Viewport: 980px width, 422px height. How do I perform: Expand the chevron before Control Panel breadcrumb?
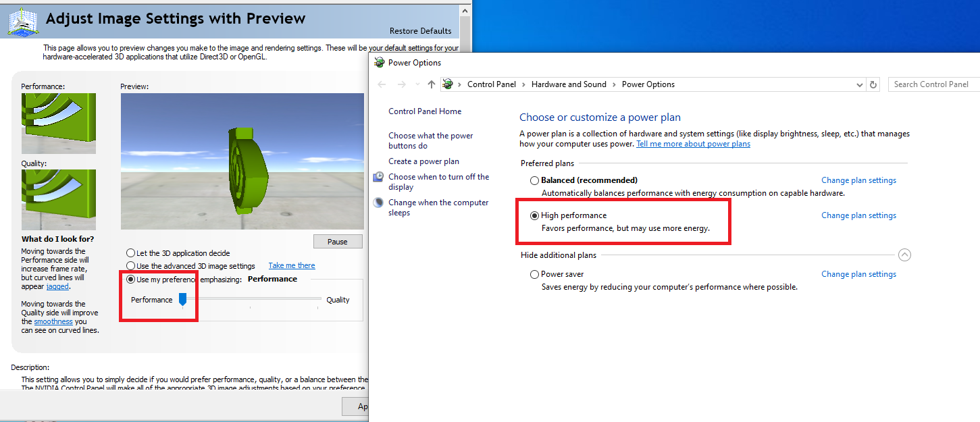459,84
